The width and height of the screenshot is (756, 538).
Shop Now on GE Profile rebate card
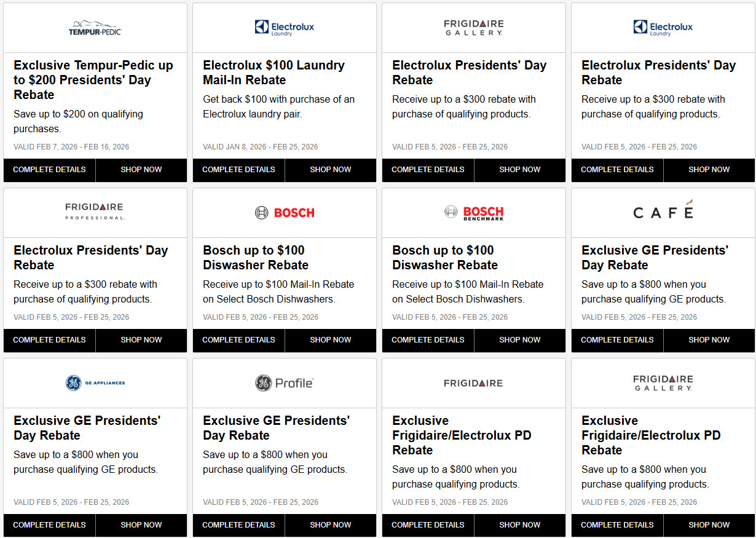point(331,525)
